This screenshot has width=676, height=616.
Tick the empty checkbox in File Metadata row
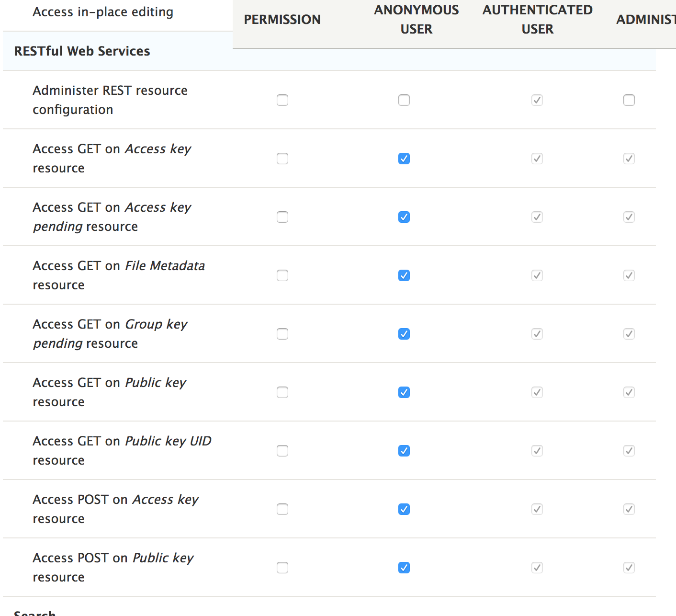coord(282,275)
